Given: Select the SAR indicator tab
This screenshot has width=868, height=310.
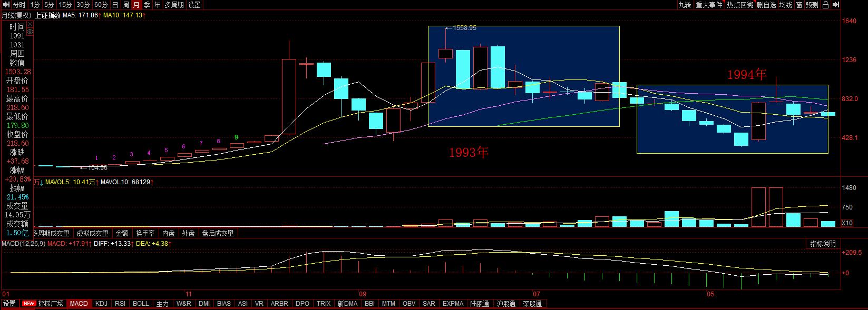Looking at the screenshot, I should coord(428,304).
